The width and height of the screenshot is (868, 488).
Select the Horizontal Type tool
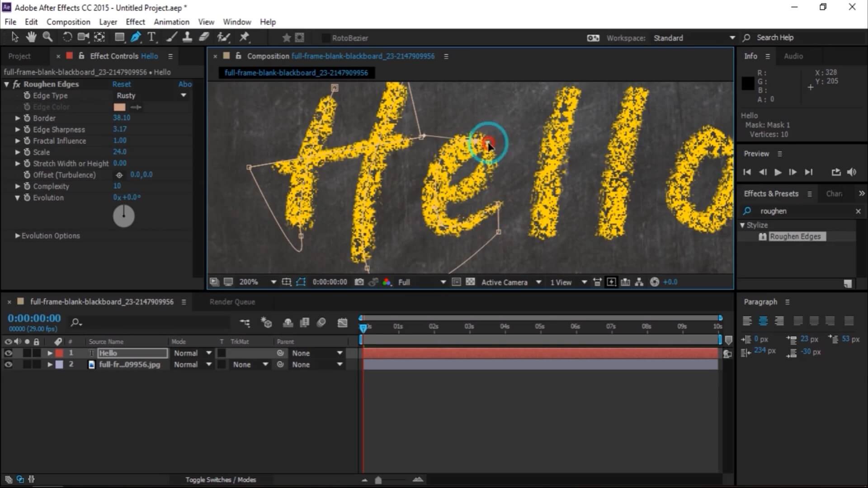[x=152, y=37]
